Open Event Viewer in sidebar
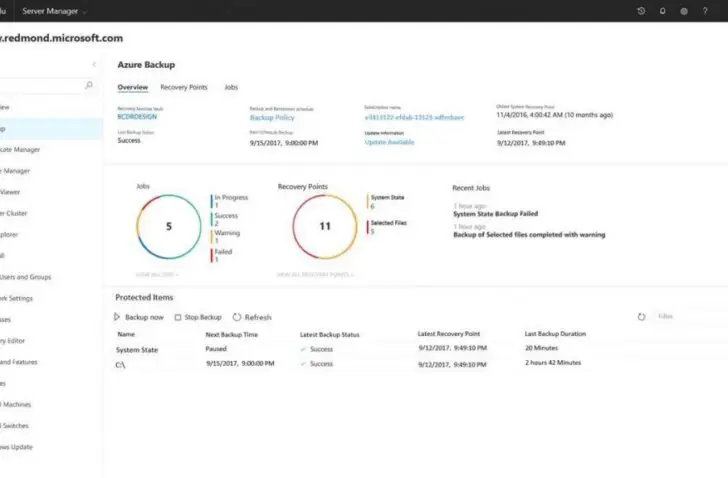Image resolution: width=728 pixels, height=478 pixels. click(10, 192)
